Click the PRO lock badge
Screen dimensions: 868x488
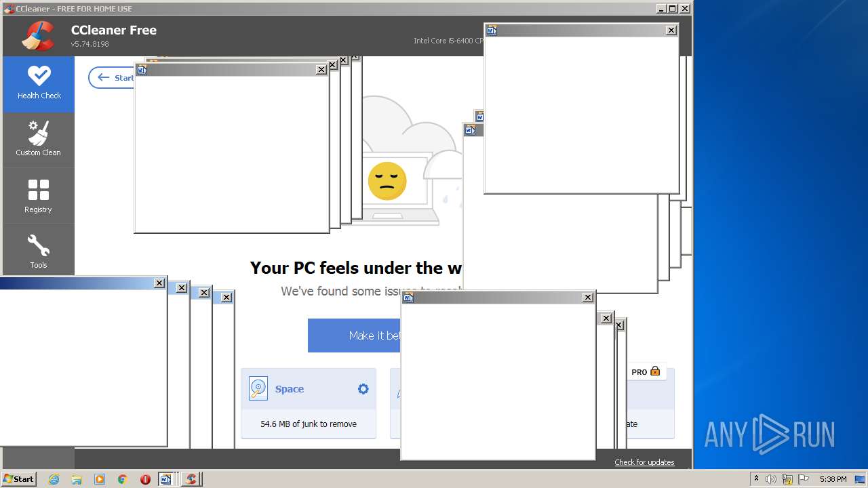click(x=646, y=371)
